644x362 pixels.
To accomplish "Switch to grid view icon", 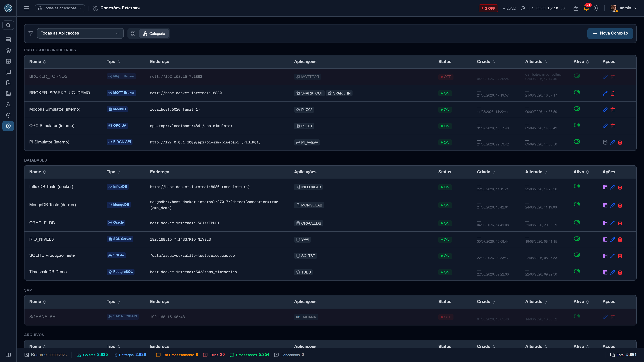I will click(x=133, y=34).
